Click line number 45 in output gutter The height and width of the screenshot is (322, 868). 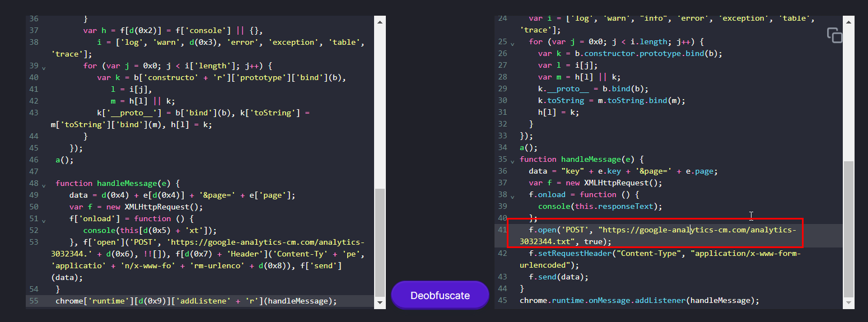502,301
